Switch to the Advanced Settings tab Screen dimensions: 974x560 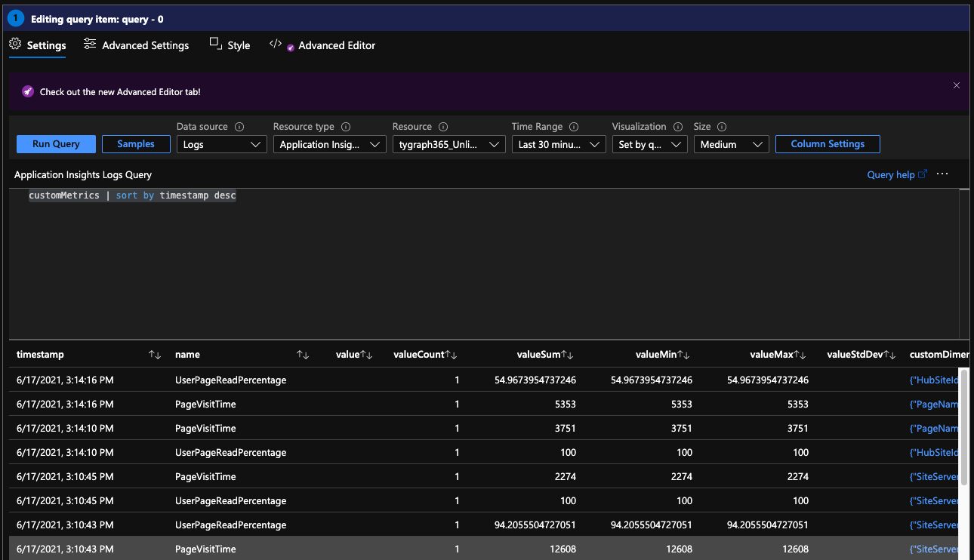137,45
